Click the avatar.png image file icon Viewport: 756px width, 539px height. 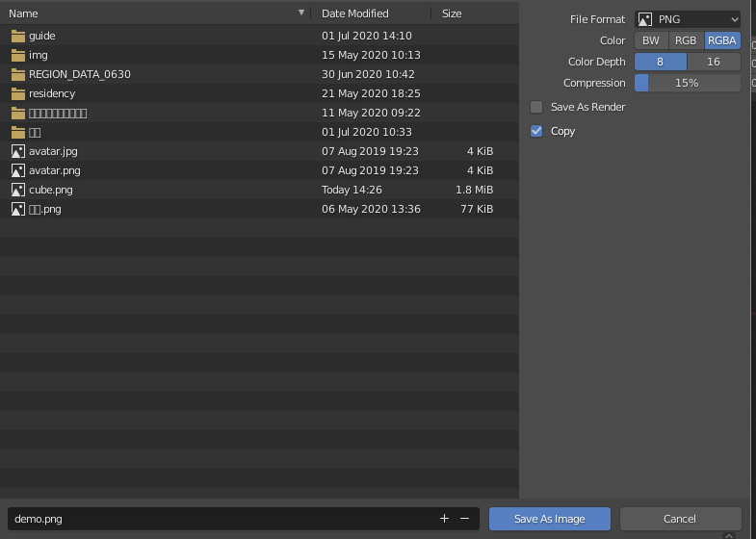(x=18, y=170)
